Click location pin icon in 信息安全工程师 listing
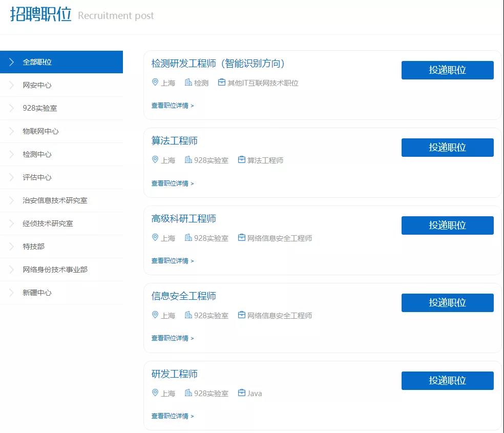 point(155,315)
